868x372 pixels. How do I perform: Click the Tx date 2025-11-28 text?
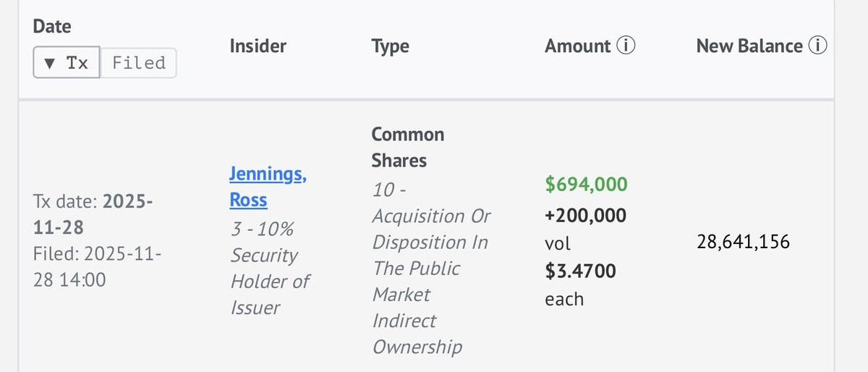pyautogui.click(x=93, y=214)
